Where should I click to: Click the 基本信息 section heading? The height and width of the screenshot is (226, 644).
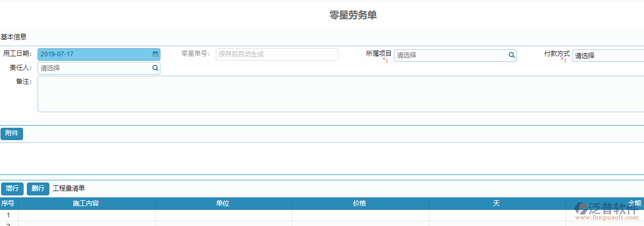(x=14, y=37)
